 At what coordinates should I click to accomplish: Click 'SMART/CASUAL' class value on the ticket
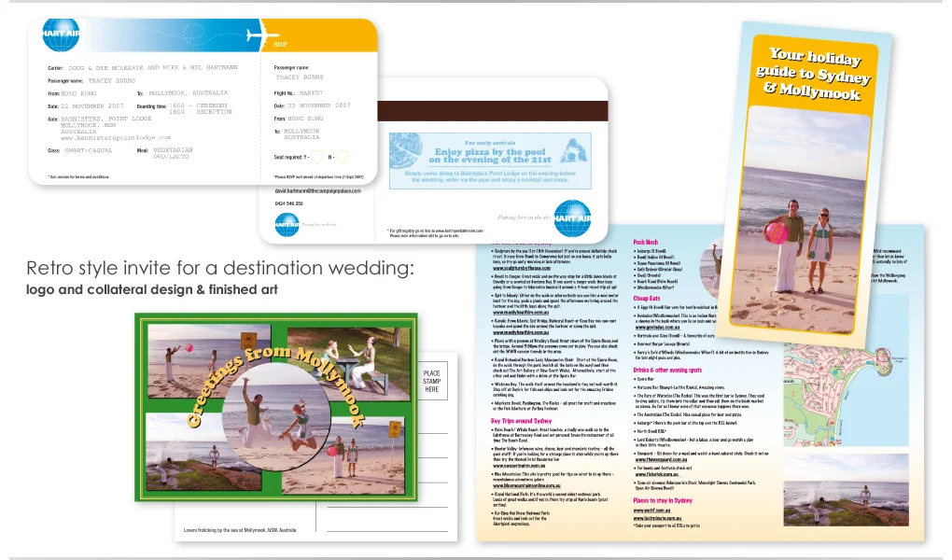click(x=88, y=150)
